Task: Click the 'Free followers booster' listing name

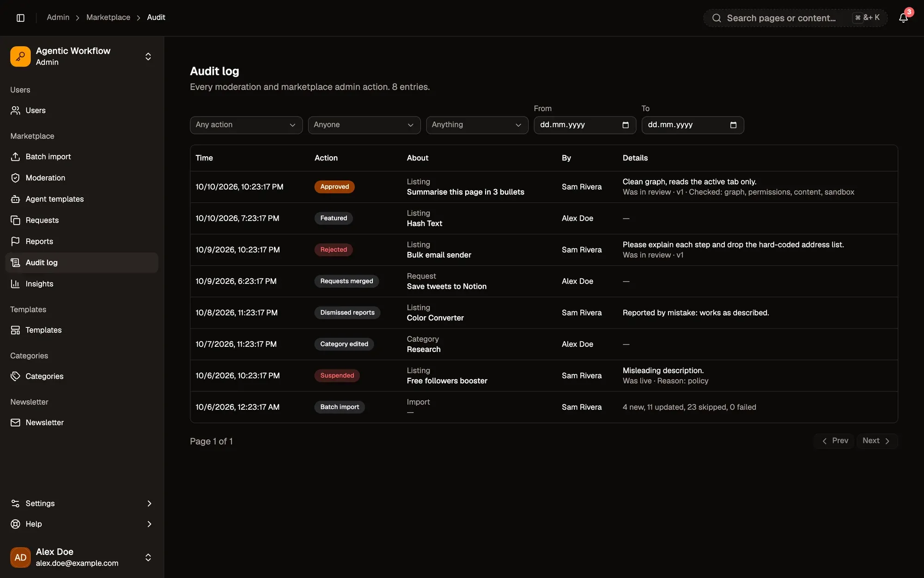Action: click(447, 381)
